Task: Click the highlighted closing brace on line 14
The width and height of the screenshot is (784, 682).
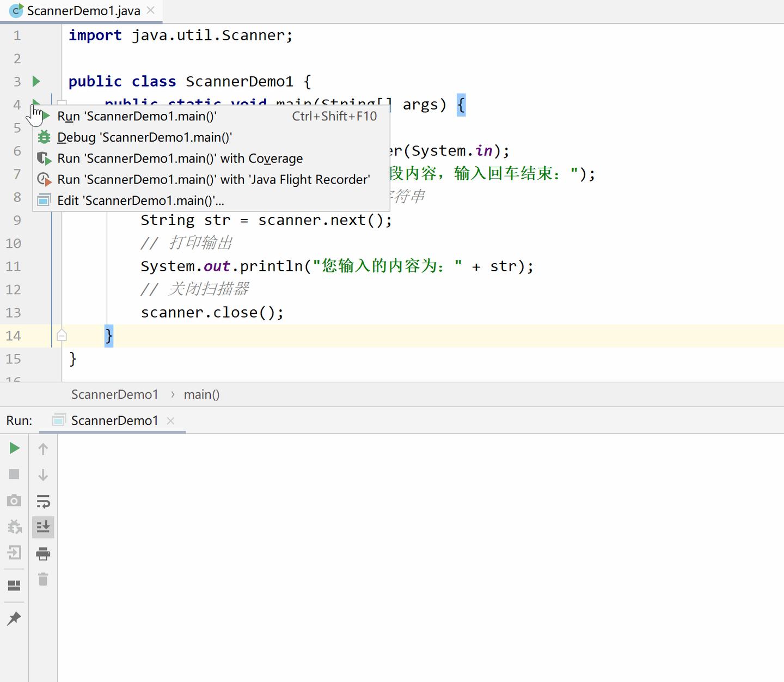Action: click(109, 336)
